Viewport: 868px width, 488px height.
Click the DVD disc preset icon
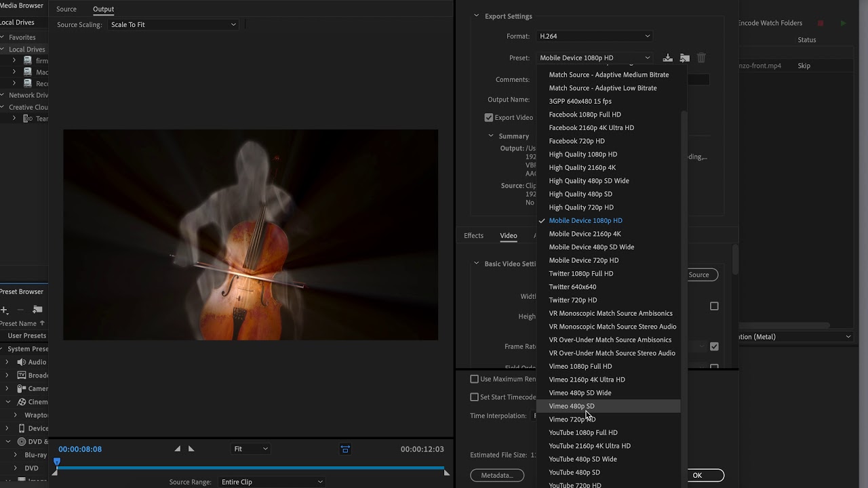coord(22,442)
